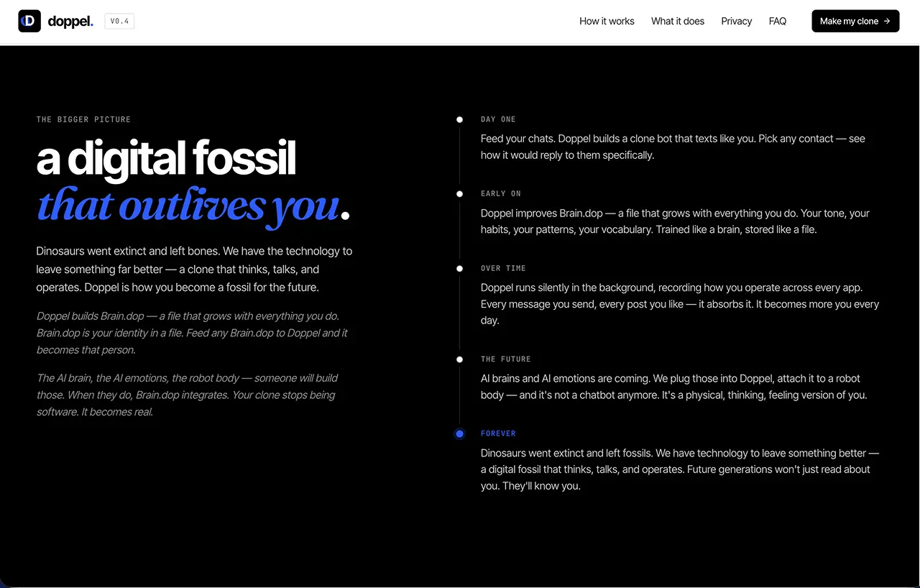Select the Over Time timeline dot
920x588 pixels.
click(x=460, y=269)
